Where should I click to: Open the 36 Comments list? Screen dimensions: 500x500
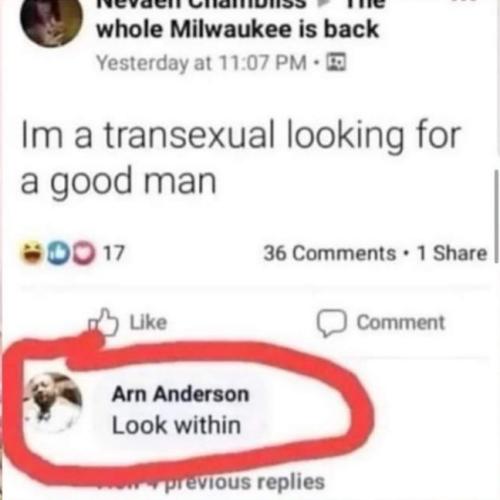pos(330,253)
